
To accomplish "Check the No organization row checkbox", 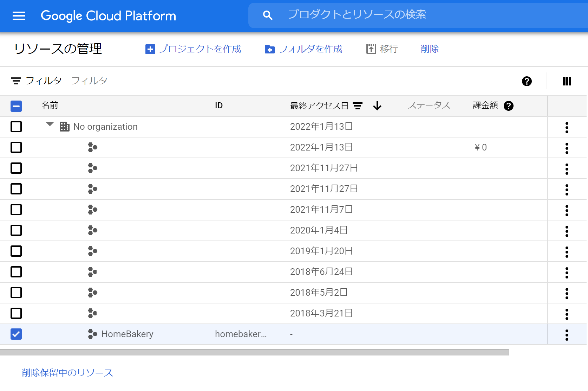I will point(16,127).
